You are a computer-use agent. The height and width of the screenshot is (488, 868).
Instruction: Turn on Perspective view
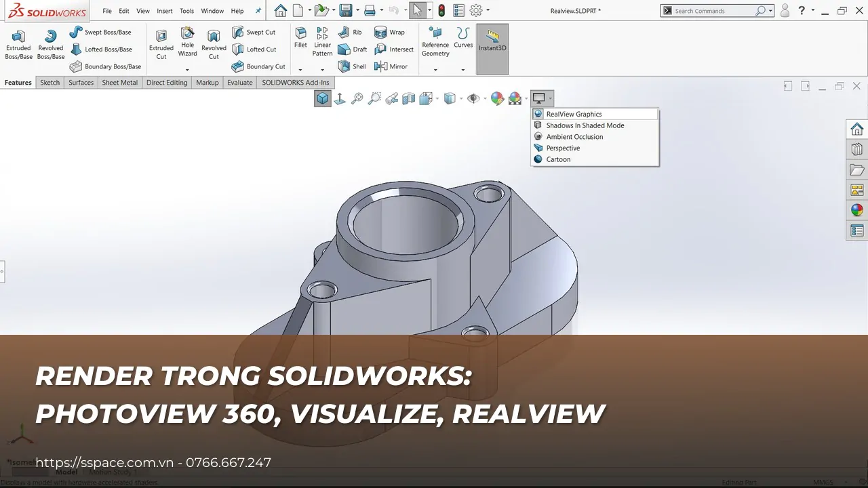(x=595, y=148)
